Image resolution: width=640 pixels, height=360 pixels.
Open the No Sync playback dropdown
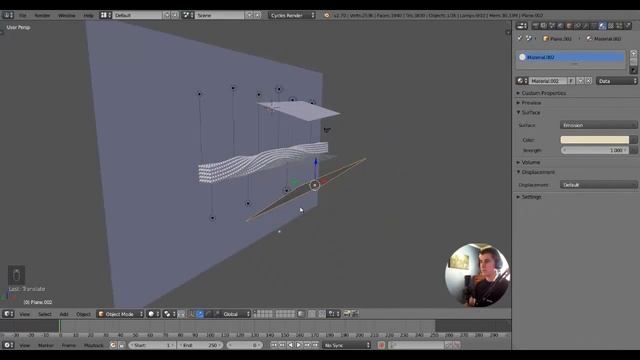click(347, 345)
